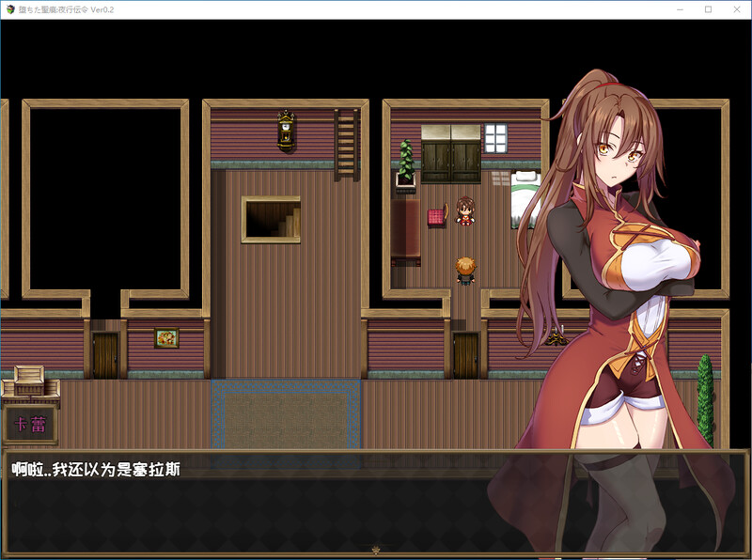Click the orange-haired player character sprite
This screenshot has height=560, width=752.
point(465,271)
